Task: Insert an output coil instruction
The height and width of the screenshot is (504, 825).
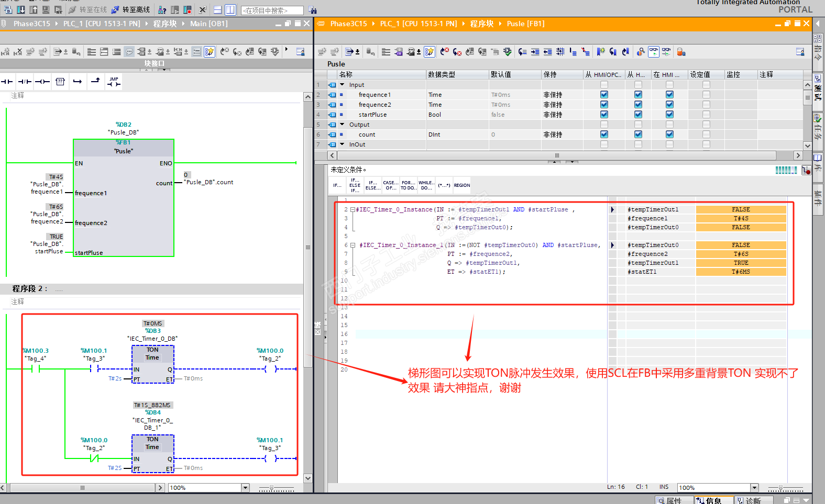Action: click(x=42, y=82)
